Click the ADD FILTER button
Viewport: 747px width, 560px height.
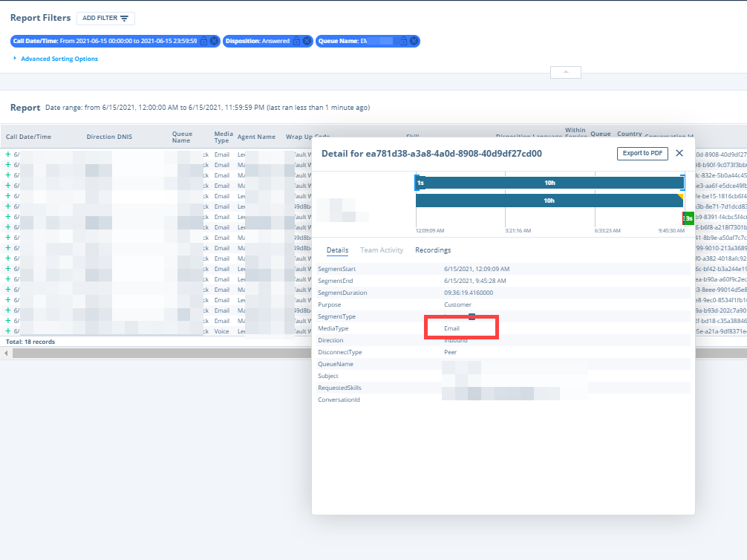[105, 18]
